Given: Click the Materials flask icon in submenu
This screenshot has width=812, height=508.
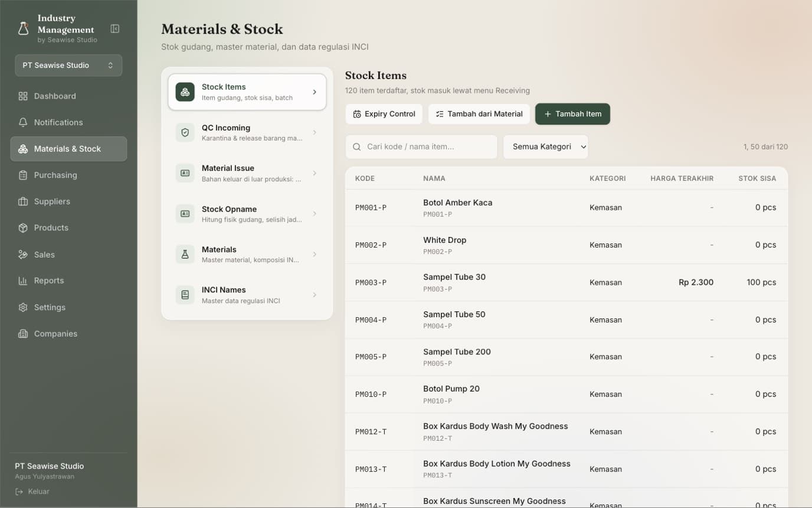Looking at the screenshot, I should [185, 254].
